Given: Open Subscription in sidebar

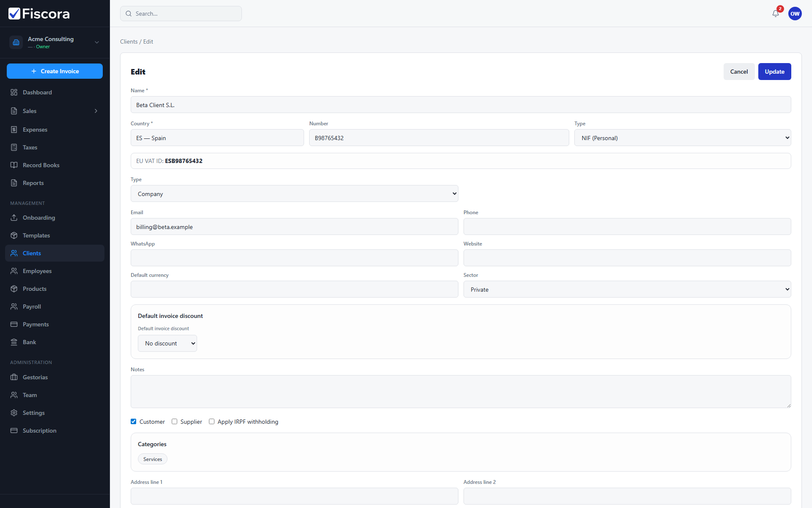Looking at the screenshot, I should [55, 431].
